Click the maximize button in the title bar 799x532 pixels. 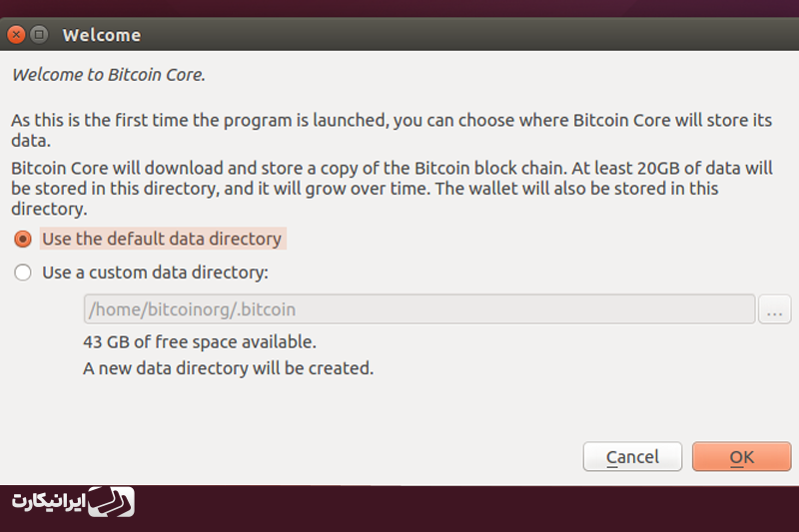39,35
